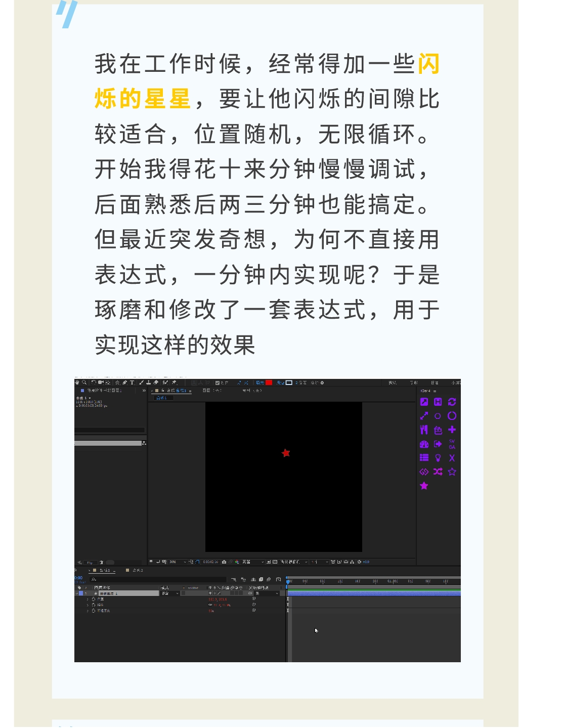Open the viewer magnification dropdown
Screen dimensions: 562x728
pos(177,562)
